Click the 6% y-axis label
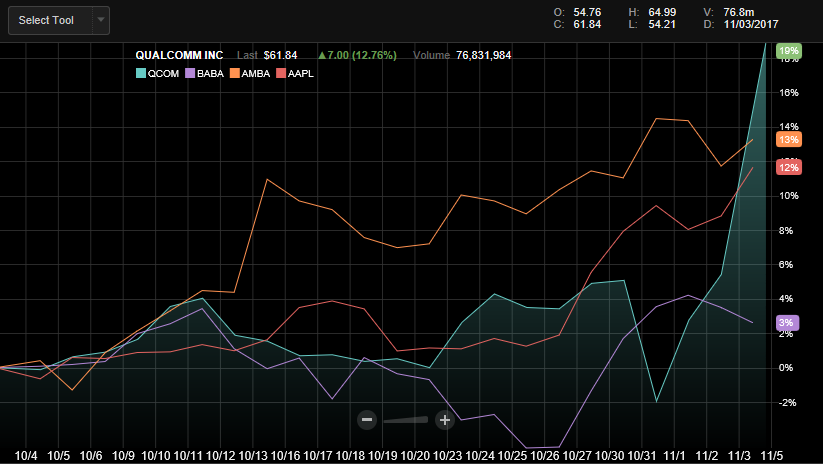Viewport: 823px width, 464px height. [x=786, y=265]
